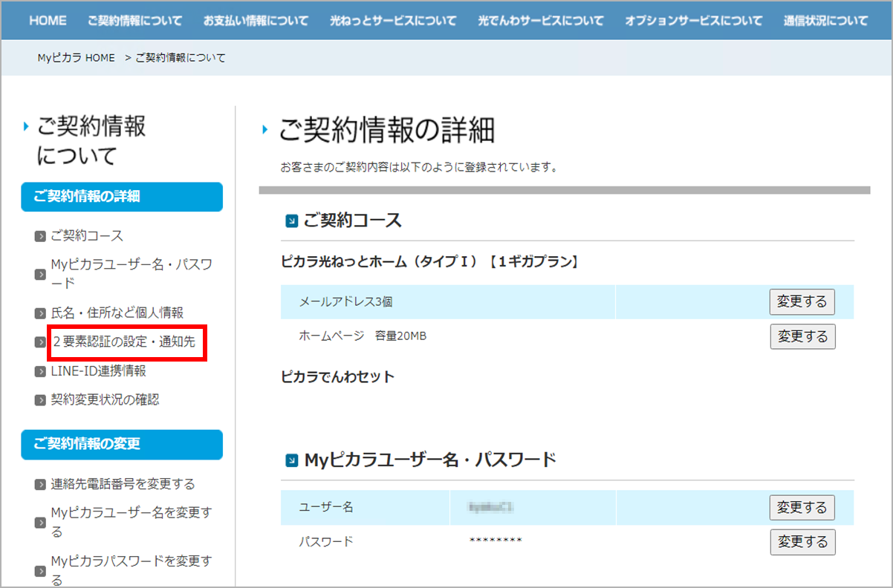Open LINE-ID連携情報 link
The image size is (893, 588).
click(x=98, y=371)
